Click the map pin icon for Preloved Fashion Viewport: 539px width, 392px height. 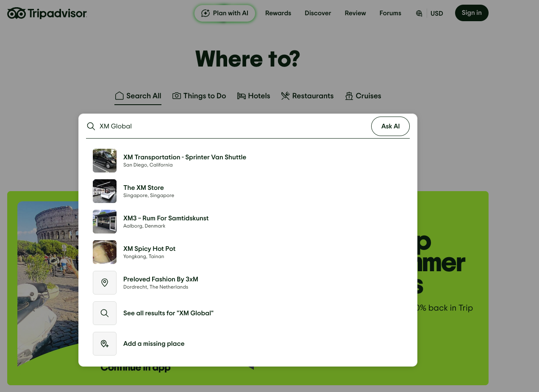tap(105, 283)
